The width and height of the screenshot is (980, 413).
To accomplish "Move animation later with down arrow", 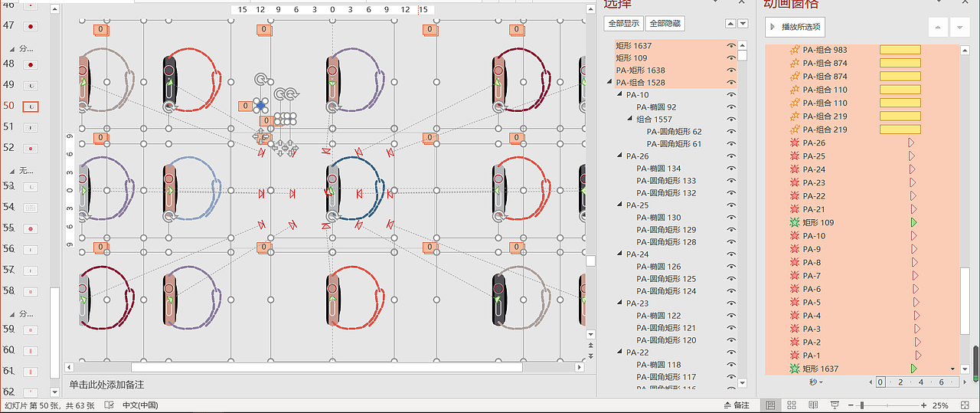I will pyautogui.click(x=960, y=28).
